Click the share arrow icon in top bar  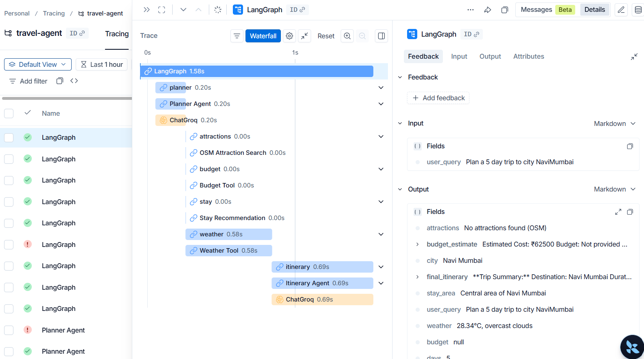pyautogui.click(x=488, y=10)
